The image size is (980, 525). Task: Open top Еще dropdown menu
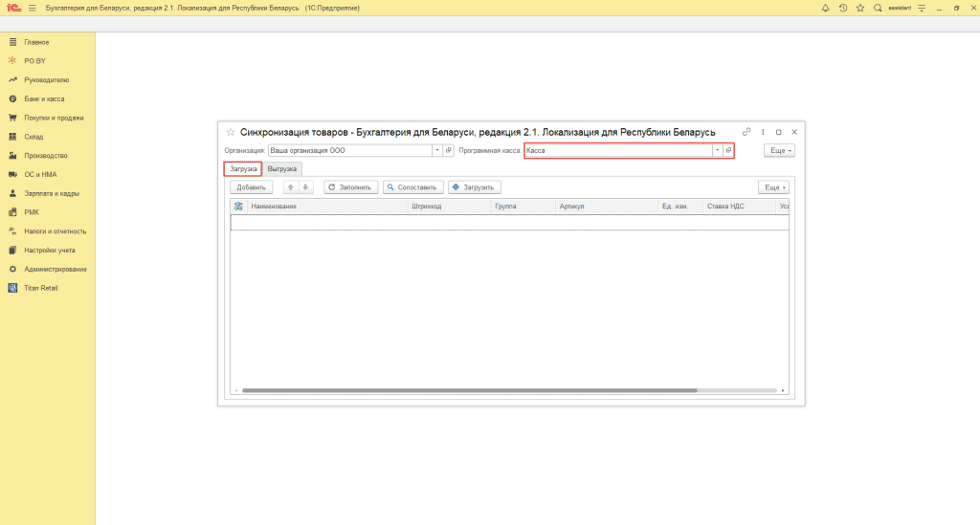pyautogui.click(x=779, y=150)
